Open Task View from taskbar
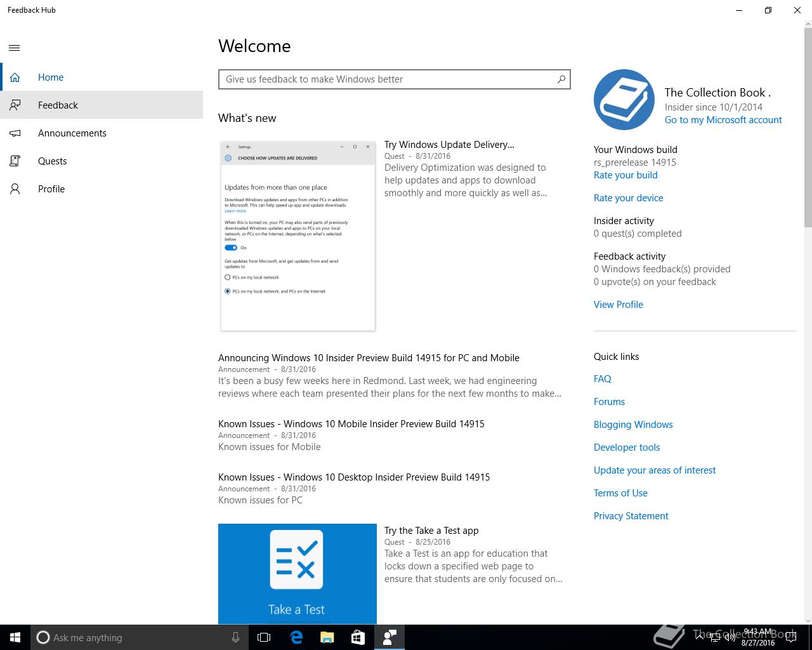Screen dimensions: 812x650 click(x=264, y=637)
